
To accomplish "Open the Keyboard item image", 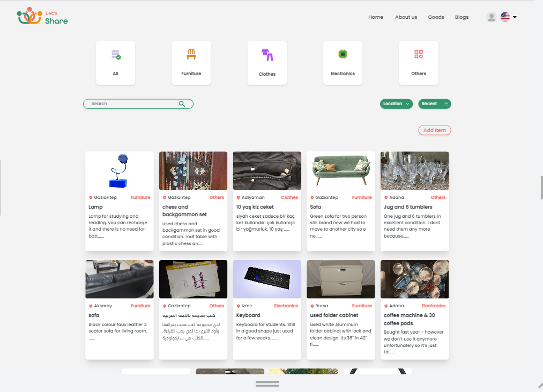I will click(267, 279).
